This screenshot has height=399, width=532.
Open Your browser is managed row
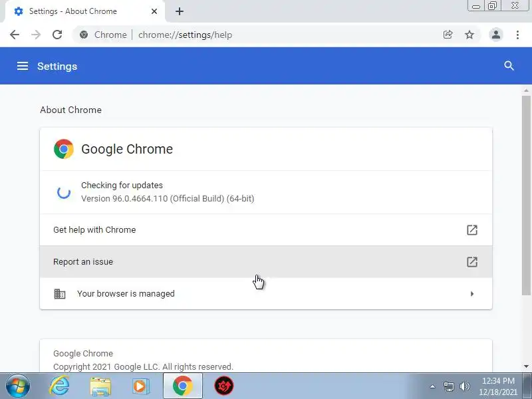click(x=266, y=294)
